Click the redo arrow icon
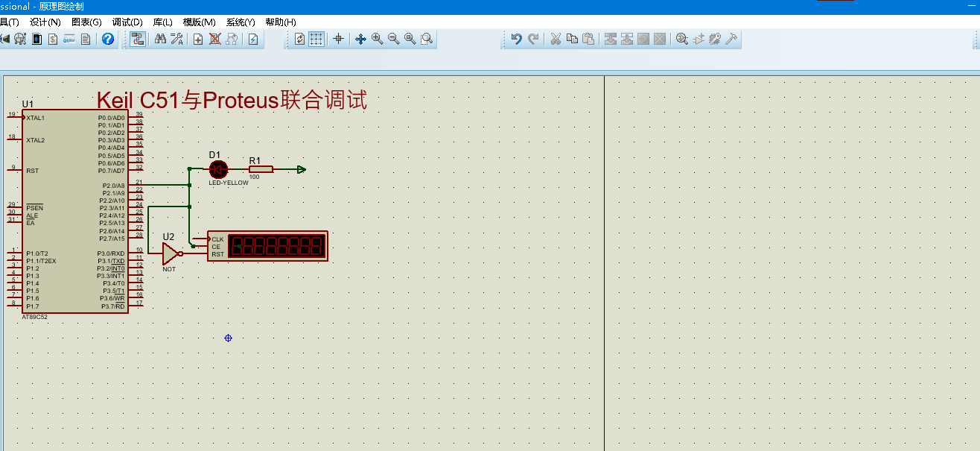This screenshot has height=451, width=980. pos(533,39)
